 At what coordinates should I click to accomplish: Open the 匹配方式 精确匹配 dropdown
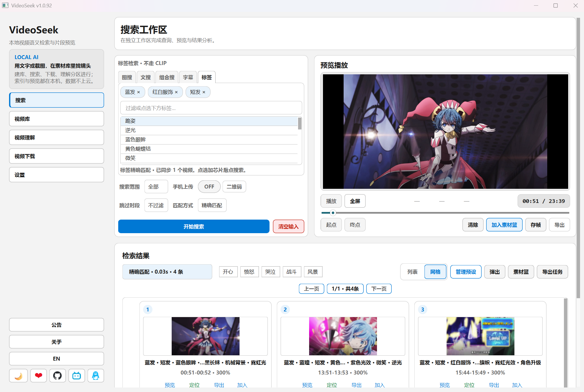(x=212, y=205)
